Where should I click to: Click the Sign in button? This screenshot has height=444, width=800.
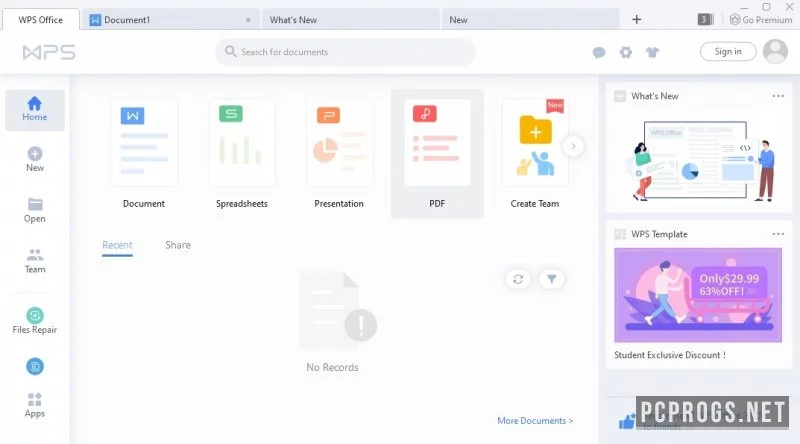728,52
